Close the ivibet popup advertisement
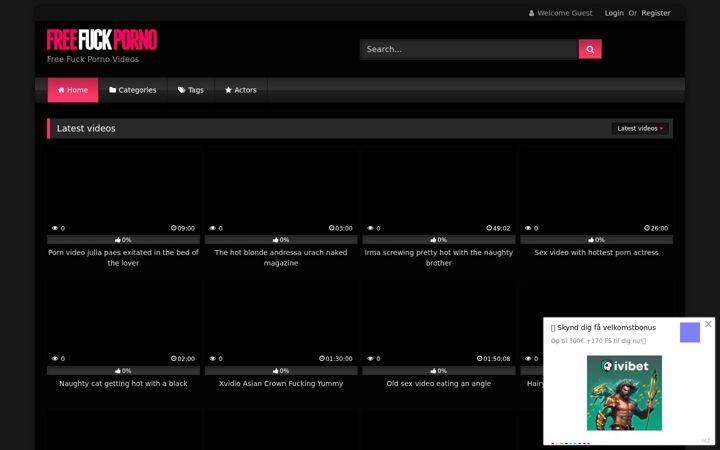The height and width of the screenshot is (450, 720). tap(708, 324)
